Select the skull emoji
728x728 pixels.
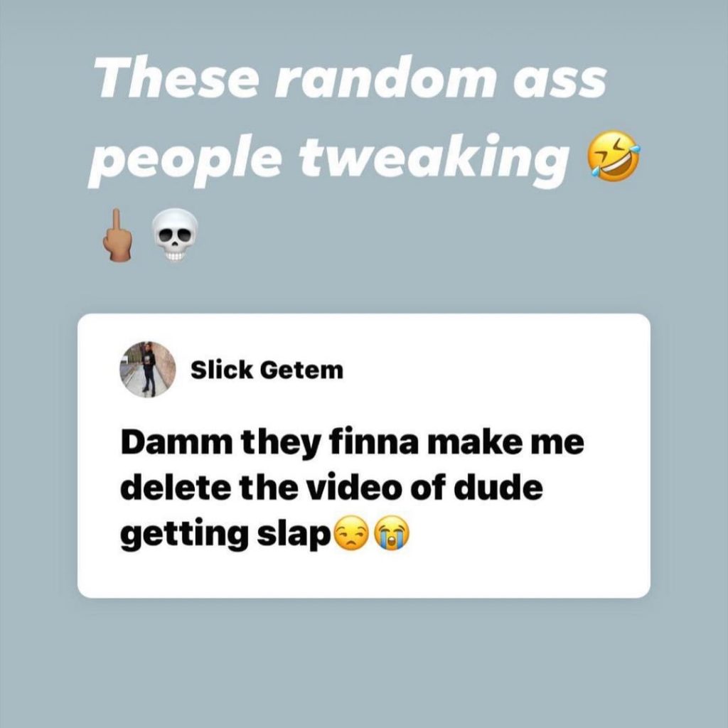(x=176, y=235)
